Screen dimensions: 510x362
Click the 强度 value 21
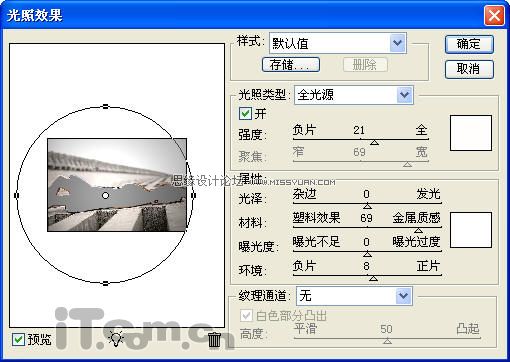[x=359, y=130]
